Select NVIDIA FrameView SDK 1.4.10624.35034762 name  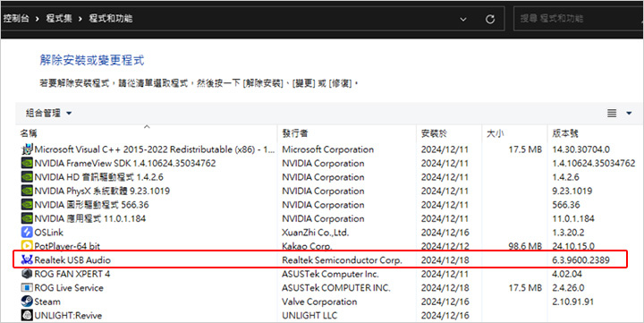click(x=125, y=163)
